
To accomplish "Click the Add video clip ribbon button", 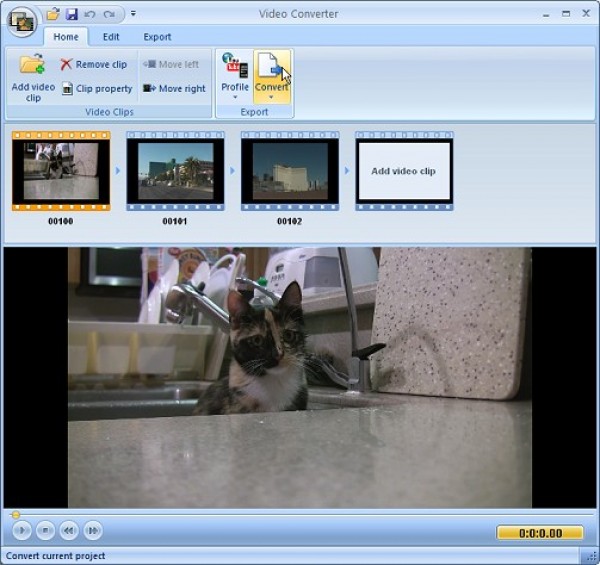I will point(33,77).
